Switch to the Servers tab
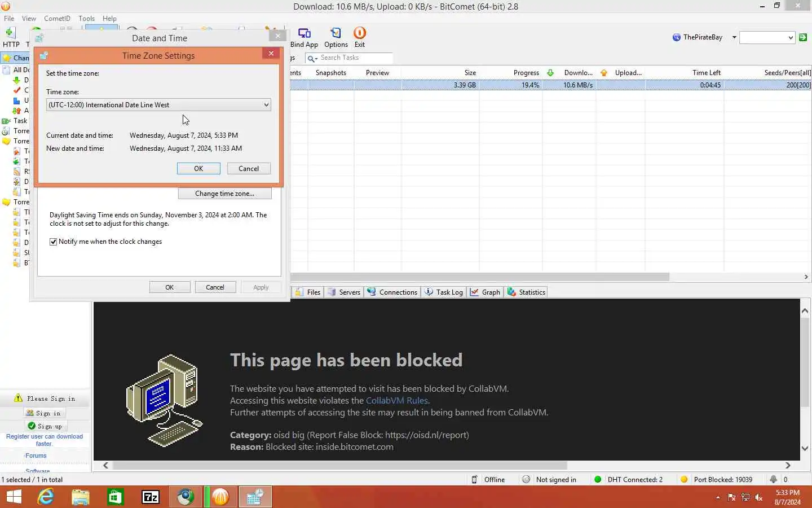The width and height of the screenshot is (812, 508). [344, 292]
